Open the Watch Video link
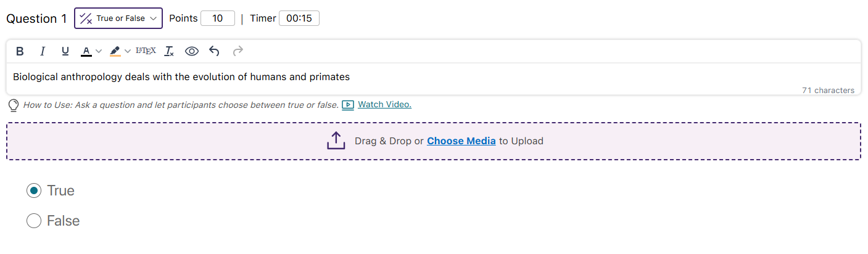 point(384,105)
